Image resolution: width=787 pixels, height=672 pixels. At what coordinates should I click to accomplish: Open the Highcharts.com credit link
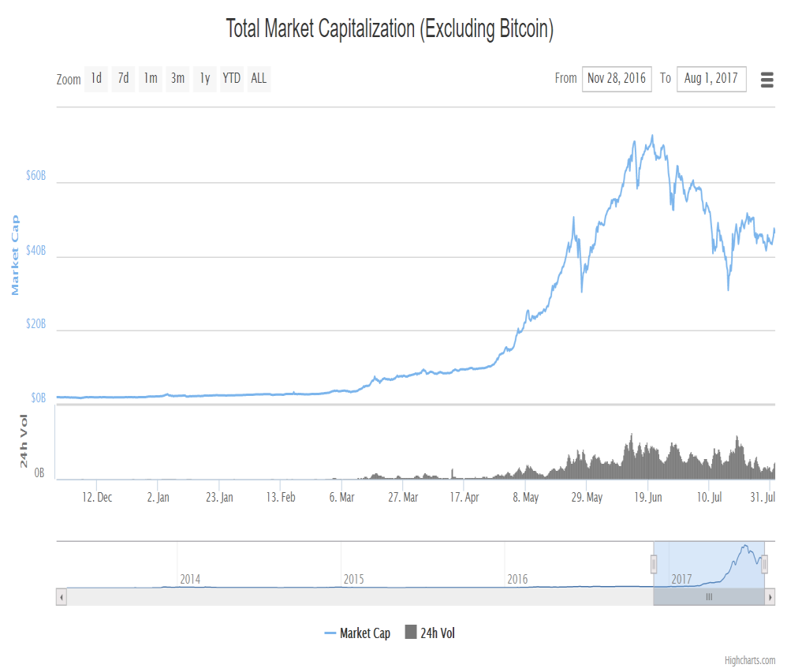coord(749,660)
